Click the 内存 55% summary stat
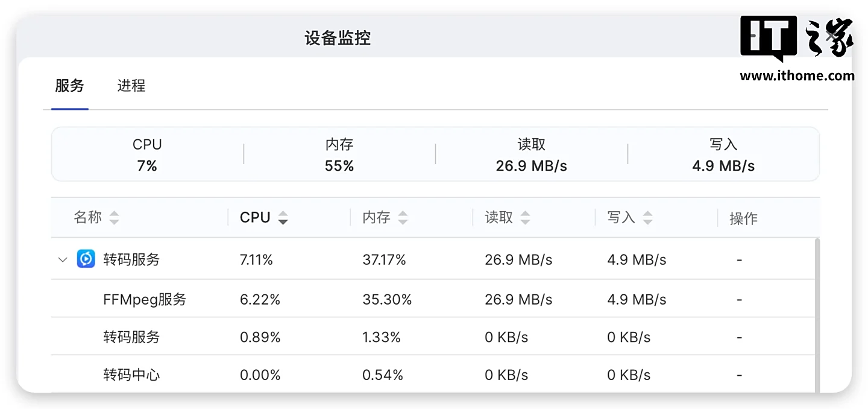 [x=339, y=155]
